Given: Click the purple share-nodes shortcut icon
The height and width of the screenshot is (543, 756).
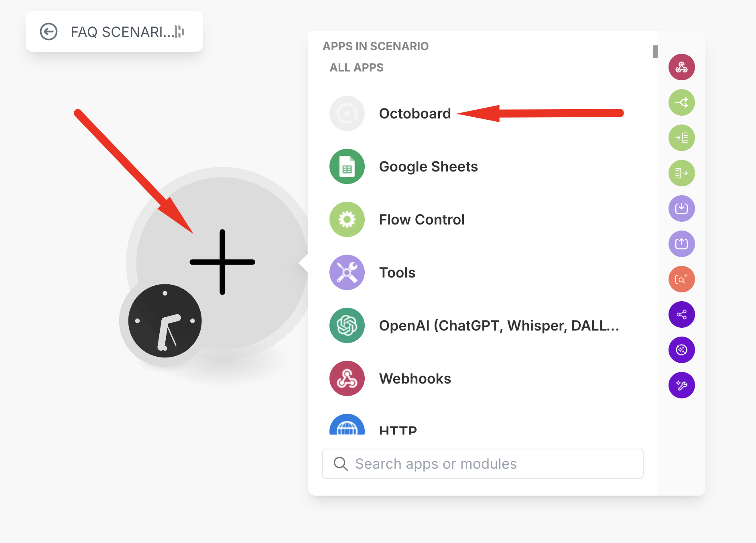Looking at the screenshot, I should pyautogui.click(x=681, y=314).
